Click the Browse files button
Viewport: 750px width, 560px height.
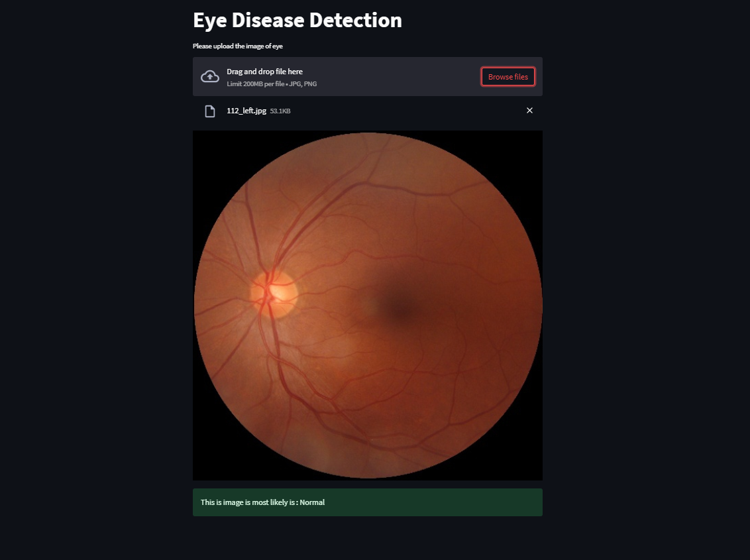[508, 77]
